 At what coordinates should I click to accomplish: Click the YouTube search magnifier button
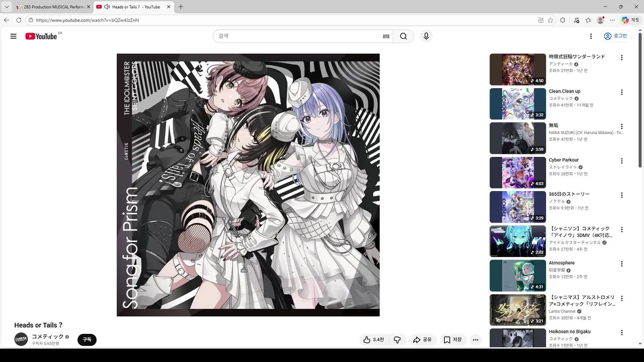(404, 36)
